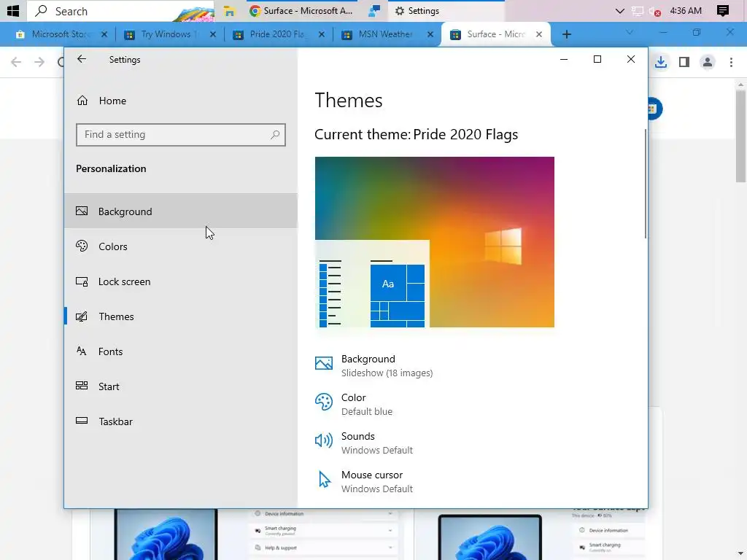This screenshot has width=747, height=560.
Task: Open the browser profile avatar
Action: [x=708, y=62]
